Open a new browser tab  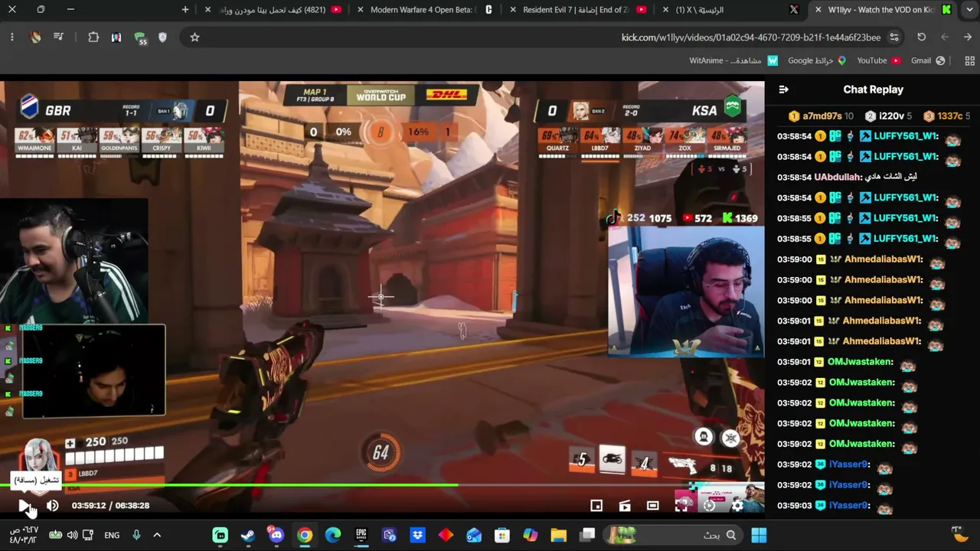(x=185, y=10)
